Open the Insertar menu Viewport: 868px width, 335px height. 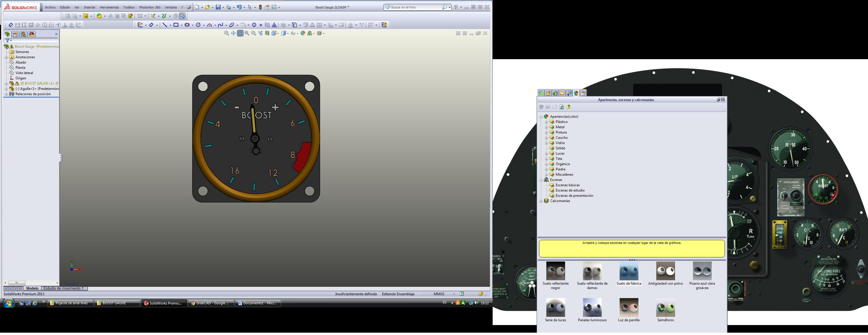(x=89, y=7)
